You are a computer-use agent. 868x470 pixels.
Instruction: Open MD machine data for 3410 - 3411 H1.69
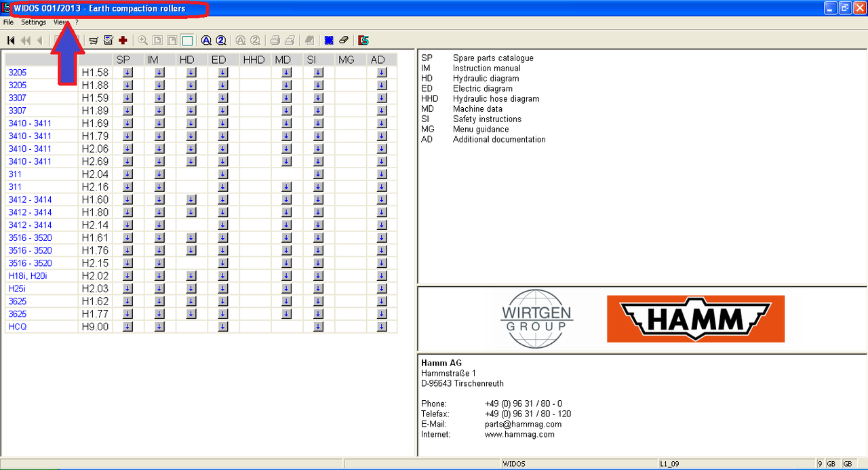coord(286,123)
